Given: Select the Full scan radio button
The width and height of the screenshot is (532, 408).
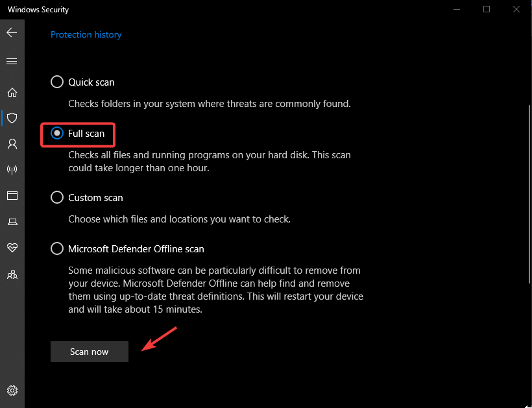Looking at the screenshot, I should click(57, 134).
